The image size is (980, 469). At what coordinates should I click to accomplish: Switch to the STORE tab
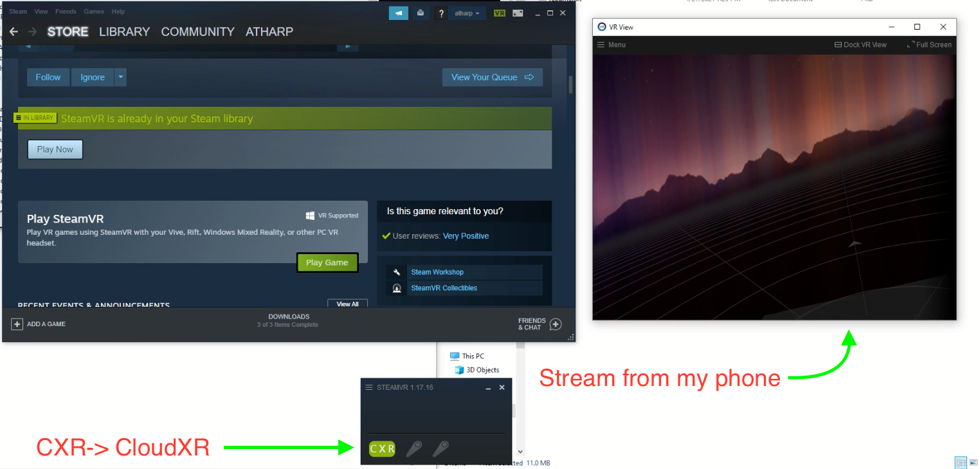pos(68,32)
